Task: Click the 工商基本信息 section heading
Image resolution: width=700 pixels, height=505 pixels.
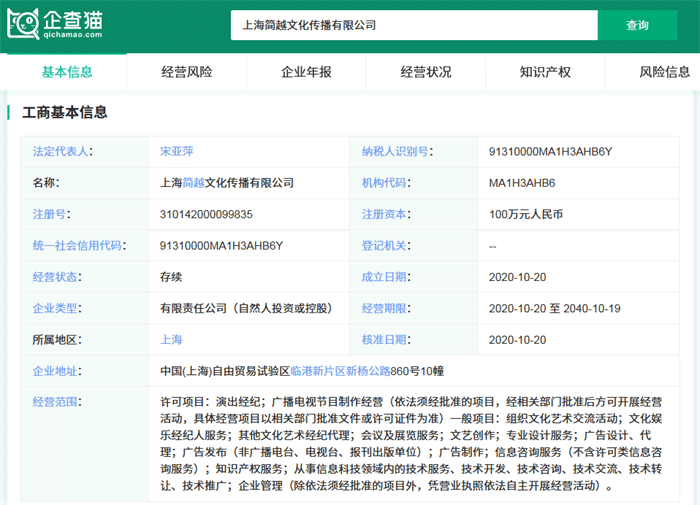Action: coord(65,112)
